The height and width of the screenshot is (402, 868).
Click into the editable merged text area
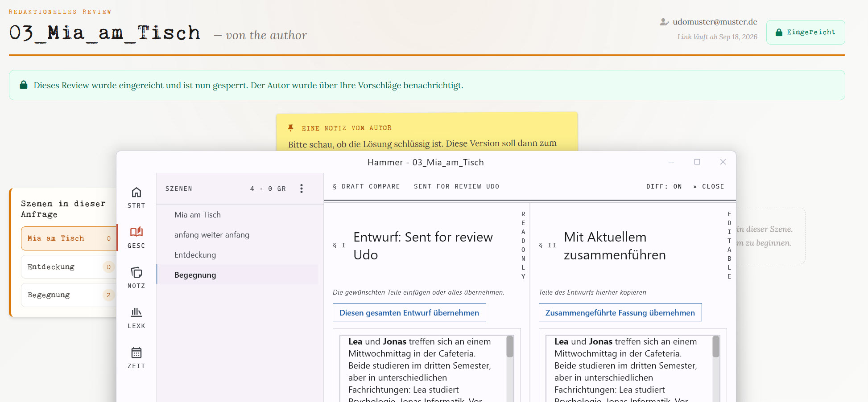click(x=628, y=369)
